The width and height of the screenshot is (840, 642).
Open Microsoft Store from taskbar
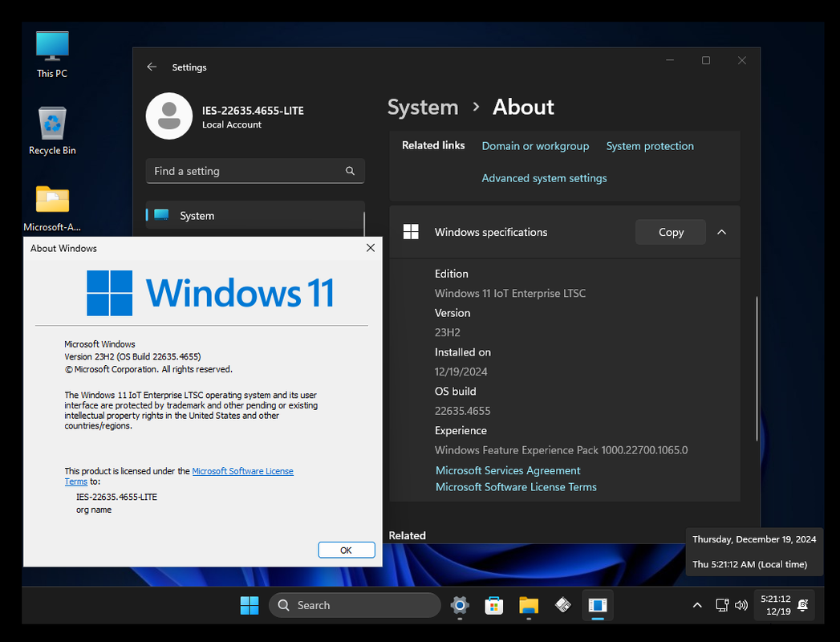click(x=494, y=605)
